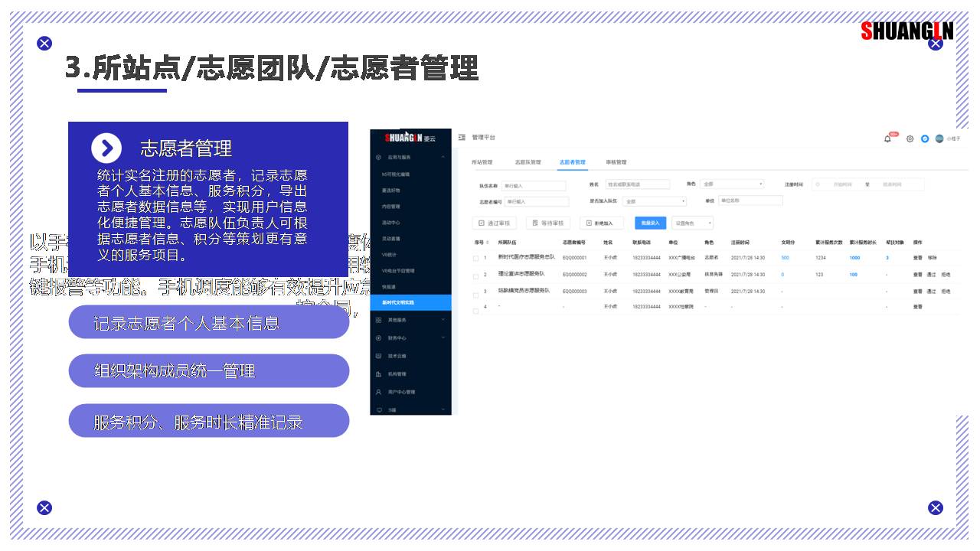The image size is (980, 551).
Task: Click the EQQ000002 volunteer number cell
Action: [574, 274]
